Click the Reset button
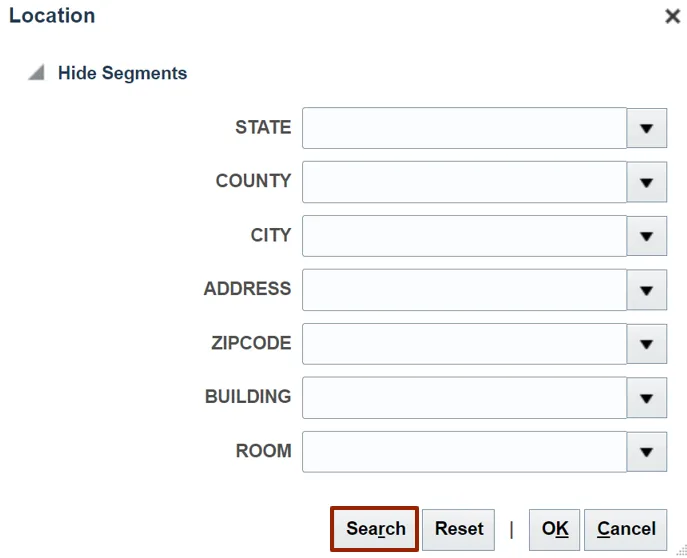The width and height of the screenshot is (687, 558). 458,529
